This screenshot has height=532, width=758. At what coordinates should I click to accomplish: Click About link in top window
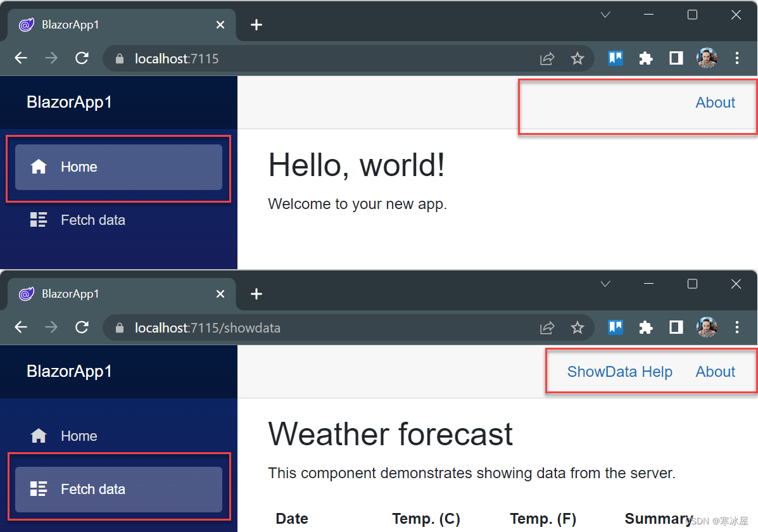[715, 103]
